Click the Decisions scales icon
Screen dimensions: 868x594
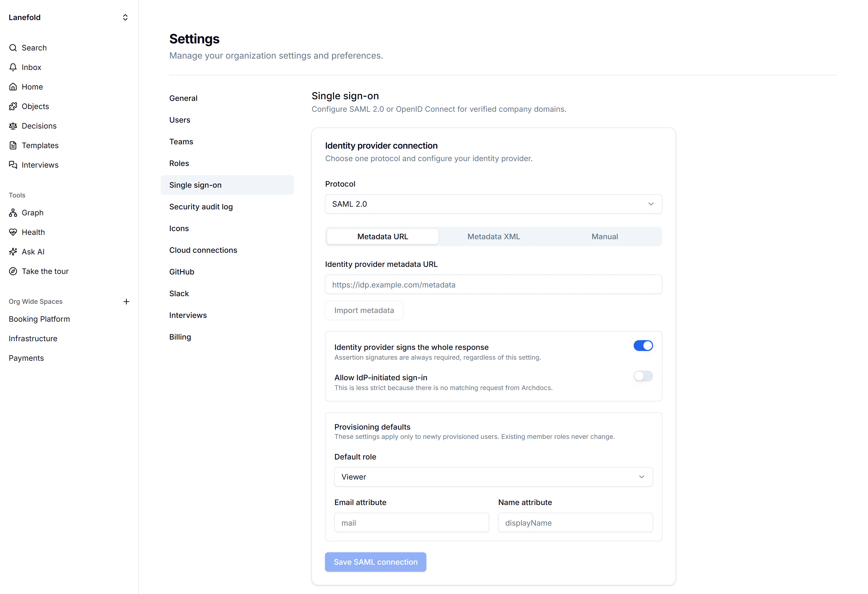tap(13, 126)
